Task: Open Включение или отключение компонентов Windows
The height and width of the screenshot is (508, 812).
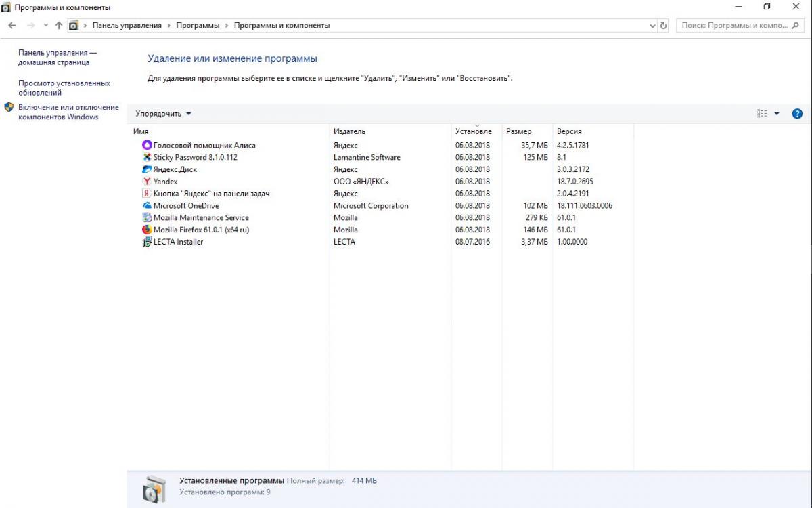Action: 68,112
